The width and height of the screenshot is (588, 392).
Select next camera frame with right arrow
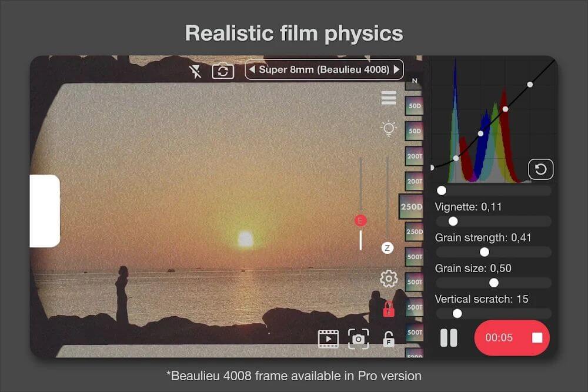point(397,69)
